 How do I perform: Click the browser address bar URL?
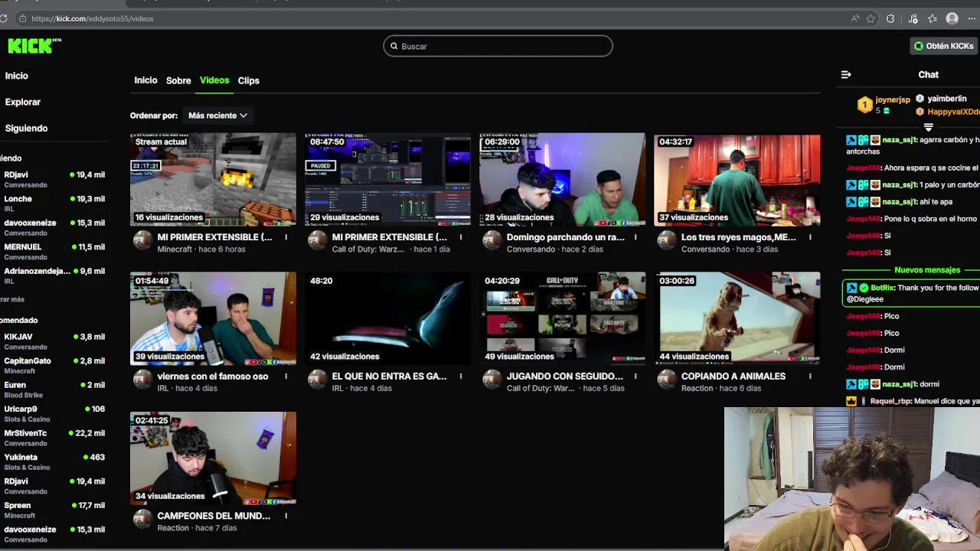[x=92, y=18]
